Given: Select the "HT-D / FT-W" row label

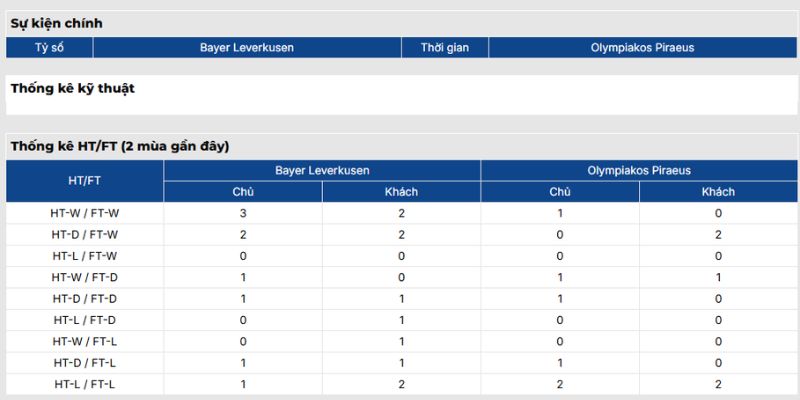Looking at the screenshot, I should (85, 235).
